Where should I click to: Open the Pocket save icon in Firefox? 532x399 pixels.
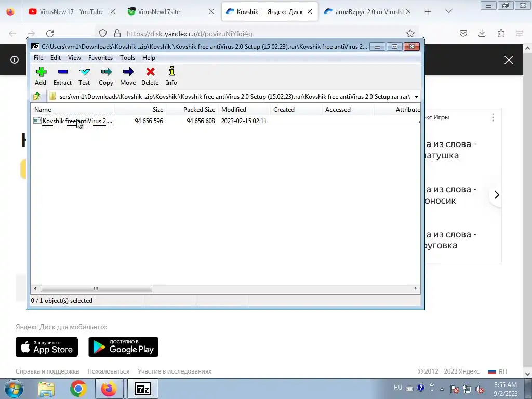[x=463, y=33]
